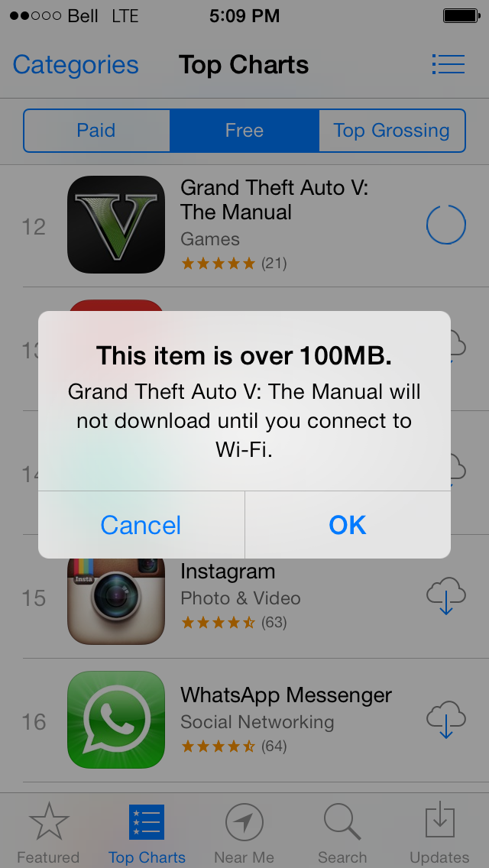Stop the GTA V download progress circle
489x868 pixels.
tap(445, 225)
